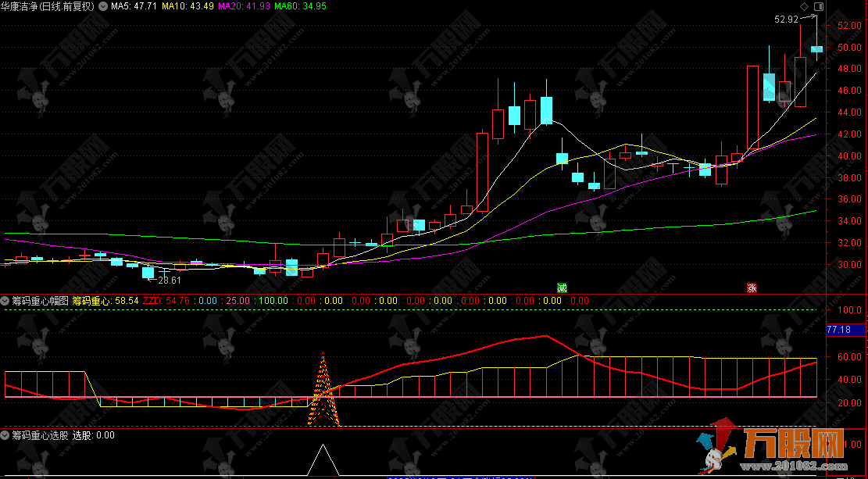The image size is (868, 479).
Task: Open the dropdown arrow beside the MA5 label
Action: coord(103,6)
